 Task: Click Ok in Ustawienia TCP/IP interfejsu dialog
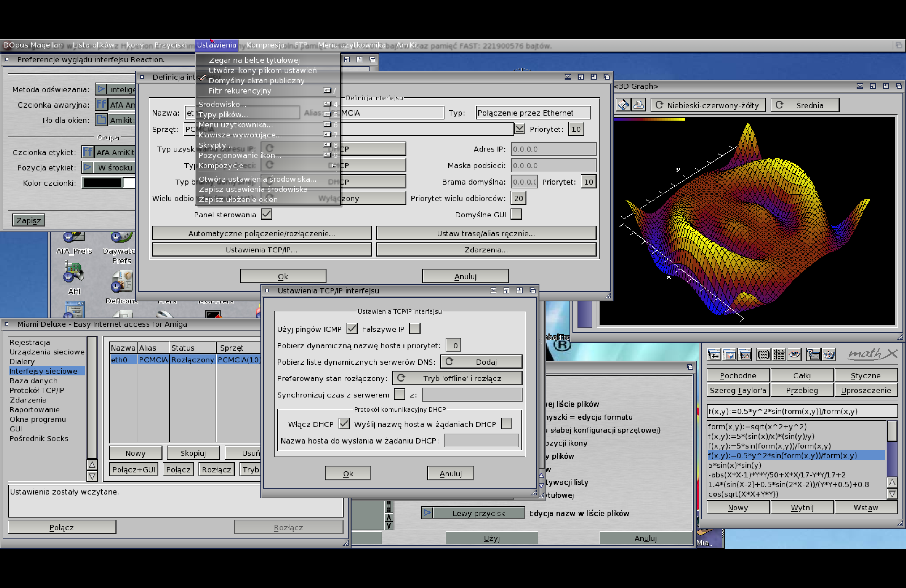(x=348, y=473)
